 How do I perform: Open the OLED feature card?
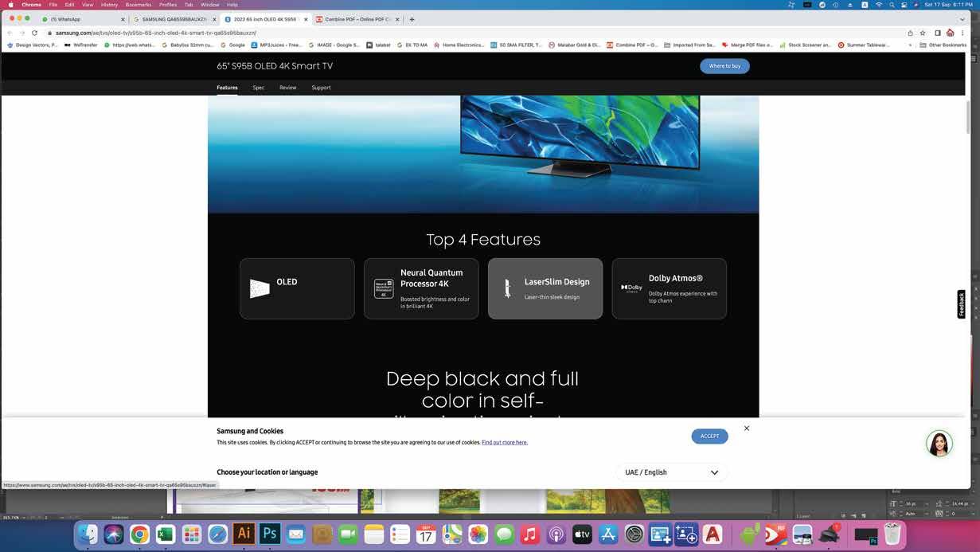tap(297, 288)
